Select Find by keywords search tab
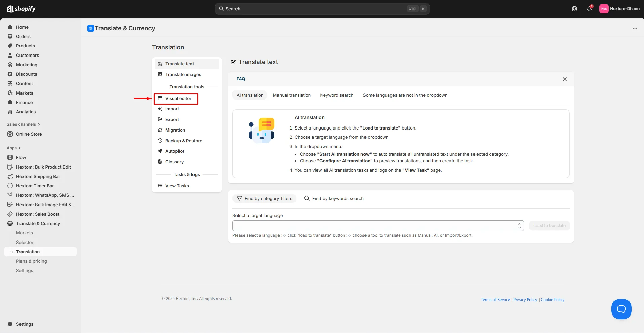The width and height of the screenshot is (644, 333). click(x=334, y=198)
